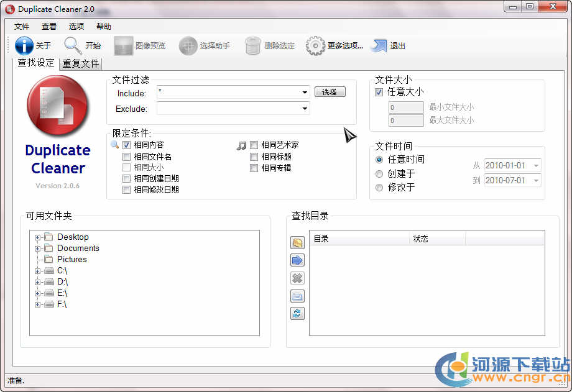The height and width of the screenshot is (392, 572).
Task: Remove a search directory using the X icon
Action: (x=297, y=278)
